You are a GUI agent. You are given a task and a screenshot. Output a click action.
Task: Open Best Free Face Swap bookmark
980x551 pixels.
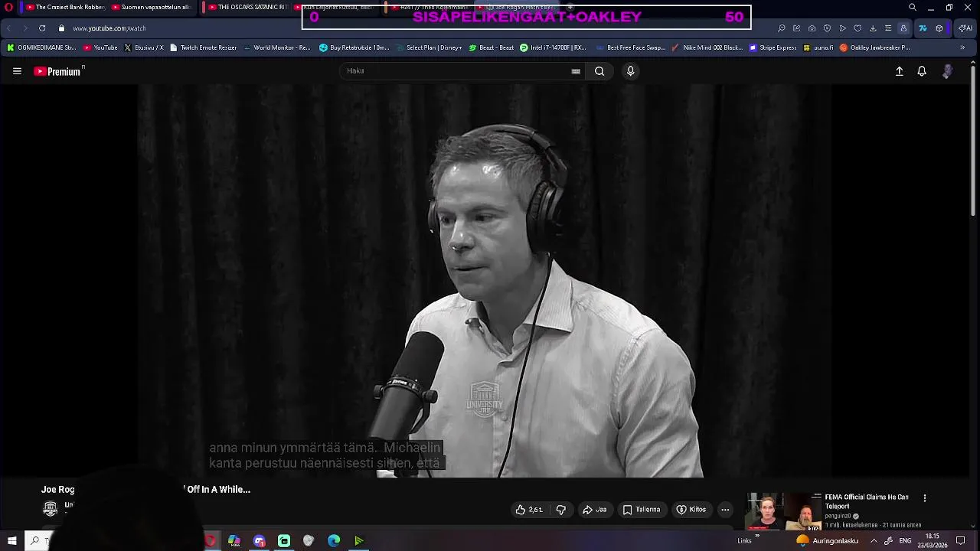point(630,47)
